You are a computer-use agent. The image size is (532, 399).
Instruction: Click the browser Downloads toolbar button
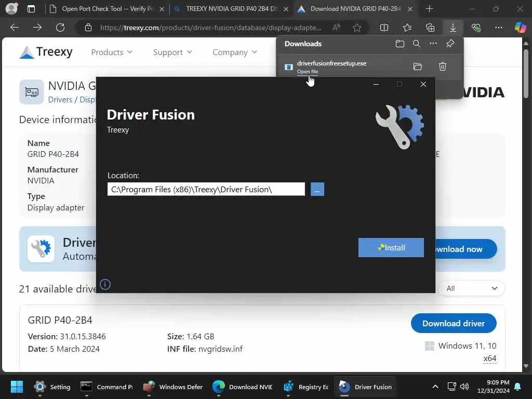453,28
